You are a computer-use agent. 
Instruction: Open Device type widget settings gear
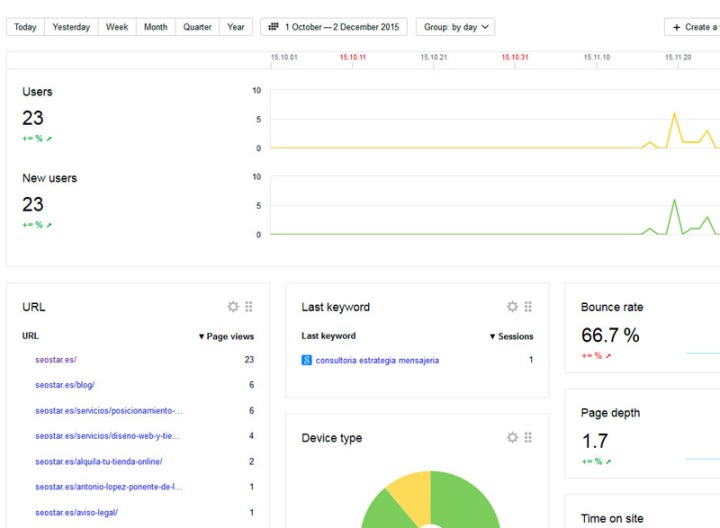click(x=512, y=438)
